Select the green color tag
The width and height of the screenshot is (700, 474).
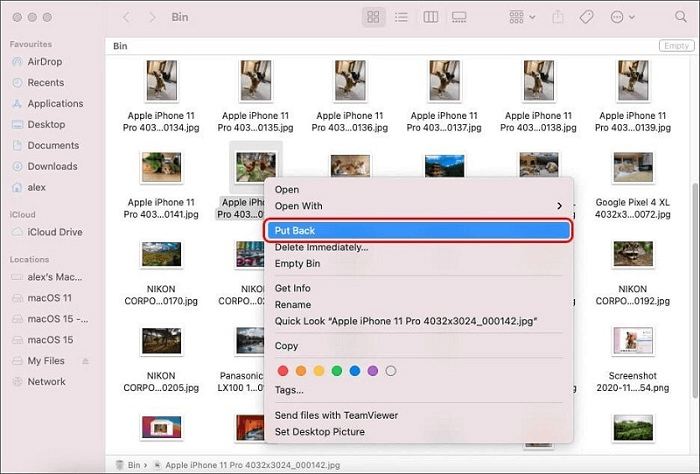[337, 371]
